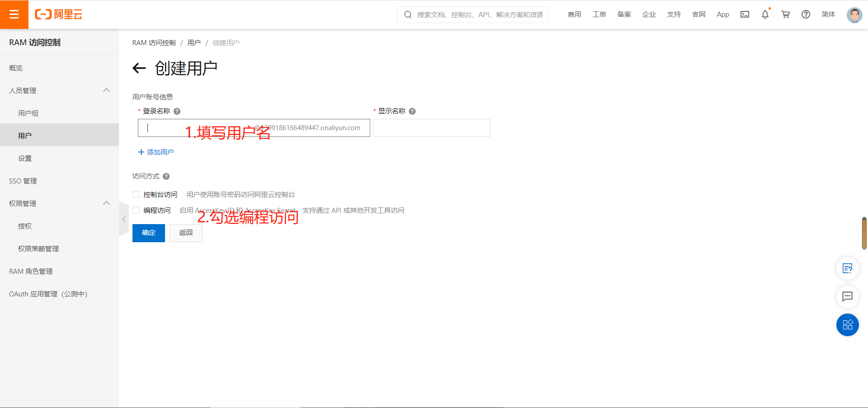Screen dimensions: 868x408
Task: Open 官网 in the top navigation
Action: pos(698,14)
